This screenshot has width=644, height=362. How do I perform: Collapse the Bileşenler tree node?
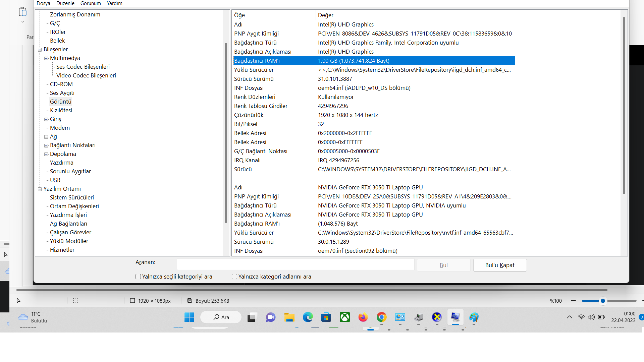click(40, 50)
